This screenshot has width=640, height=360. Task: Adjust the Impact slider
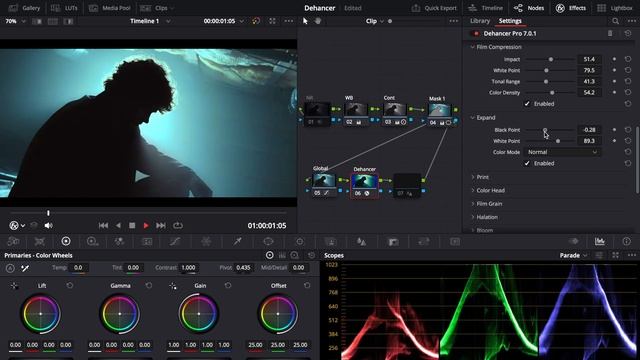pos(550,59)
